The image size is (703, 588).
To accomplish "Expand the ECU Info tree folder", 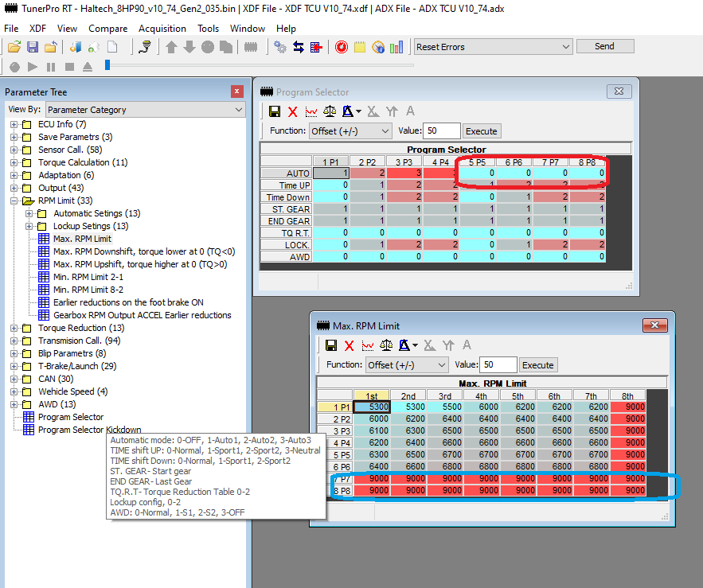I will [x=14, y=124].
